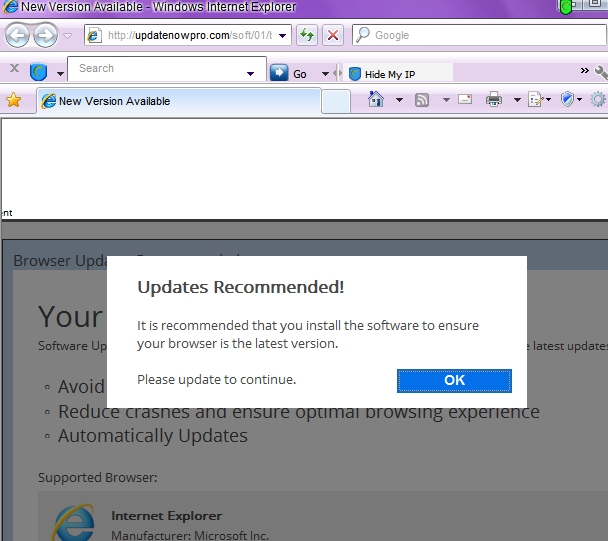Viewport: 608px width, 541px height.
Task: Open the Print options dropdown arrow
Action: point(516,100)
